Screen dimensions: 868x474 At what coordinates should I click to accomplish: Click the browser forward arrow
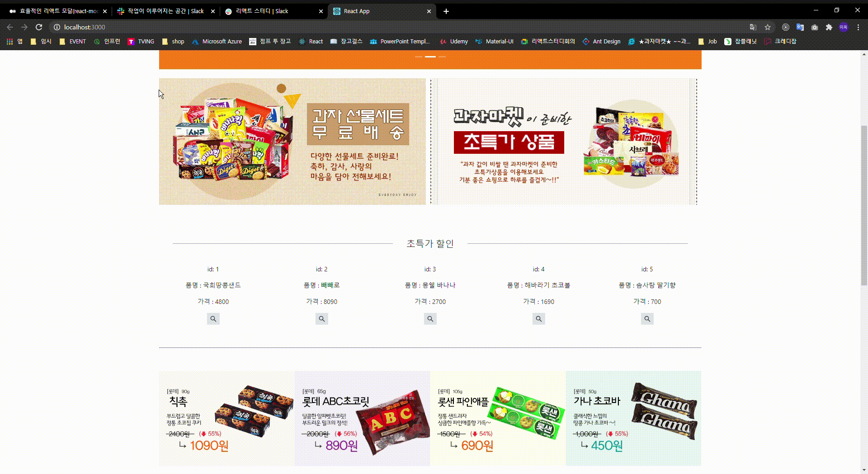pos(24,27)
